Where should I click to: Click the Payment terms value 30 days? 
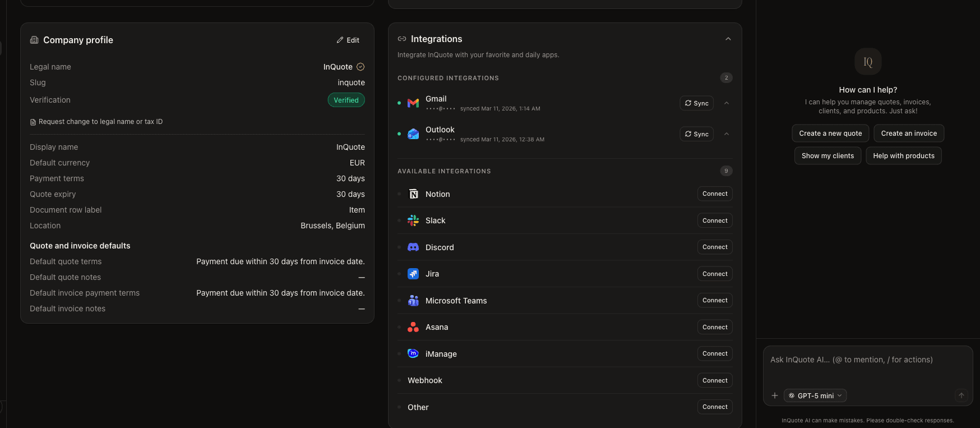pyautogui.click(x=350, y=178)
